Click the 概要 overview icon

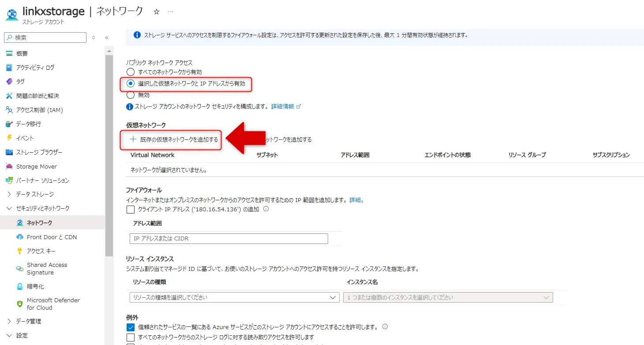(x=9, y=53)
